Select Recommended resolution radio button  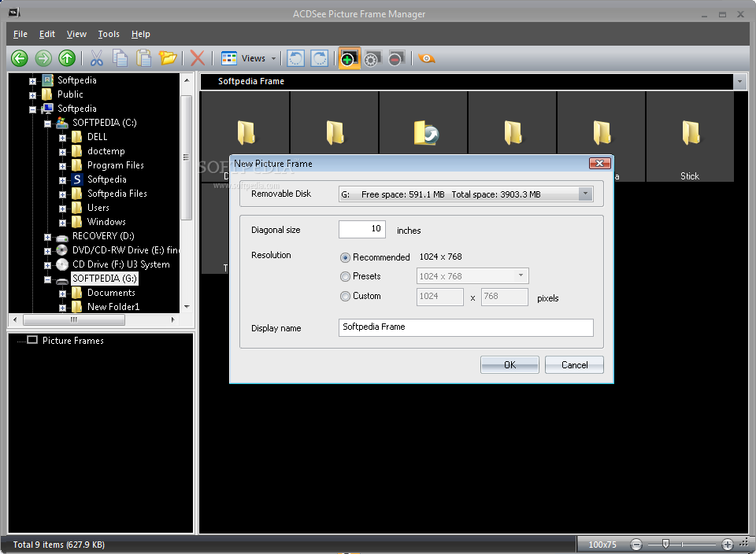(x=345, y=258)
